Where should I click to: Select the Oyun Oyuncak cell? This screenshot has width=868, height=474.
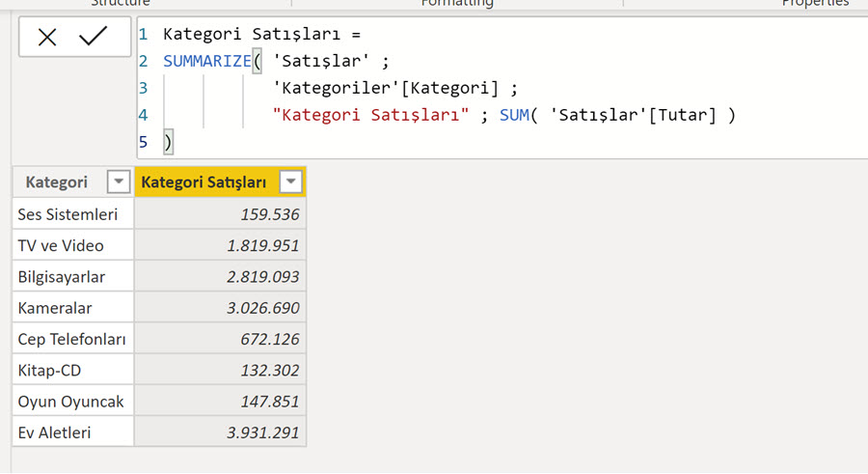tap(73, 402)
